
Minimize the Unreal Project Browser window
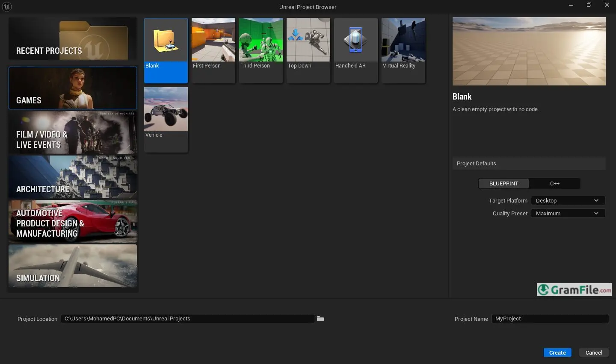coord(571,5)
